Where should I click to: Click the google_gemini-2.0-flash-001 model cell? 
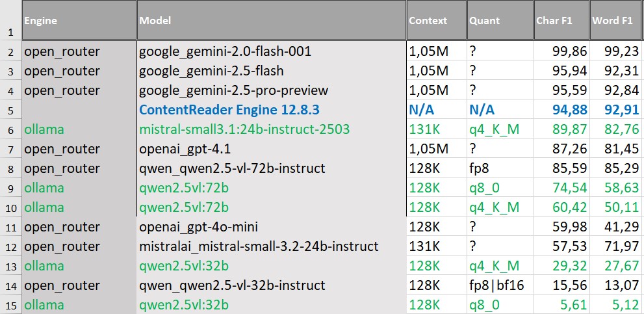tap(225, 51)
